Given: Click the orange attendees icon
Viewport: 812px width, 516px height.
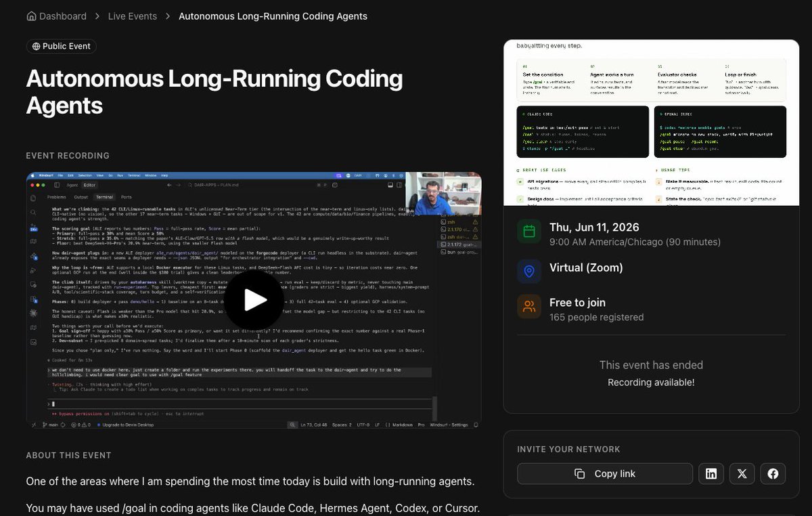Looking at the screenshot, I should click(529, 306).
